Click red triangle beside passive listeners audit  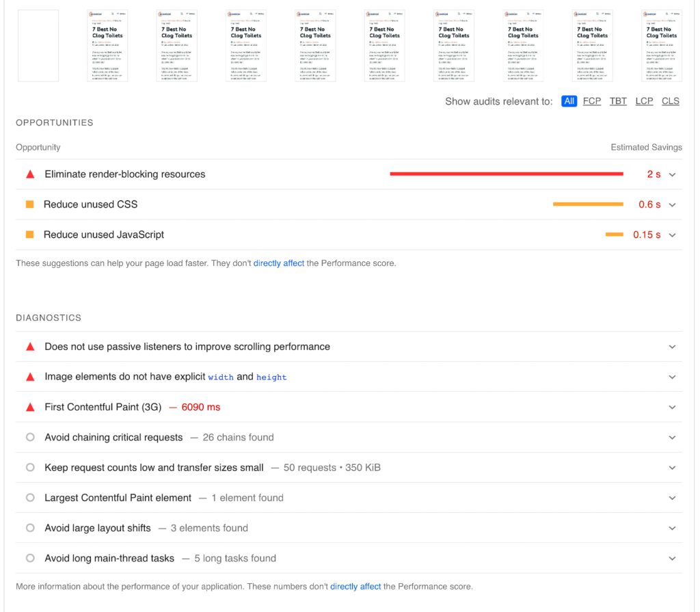coord(30,347)
